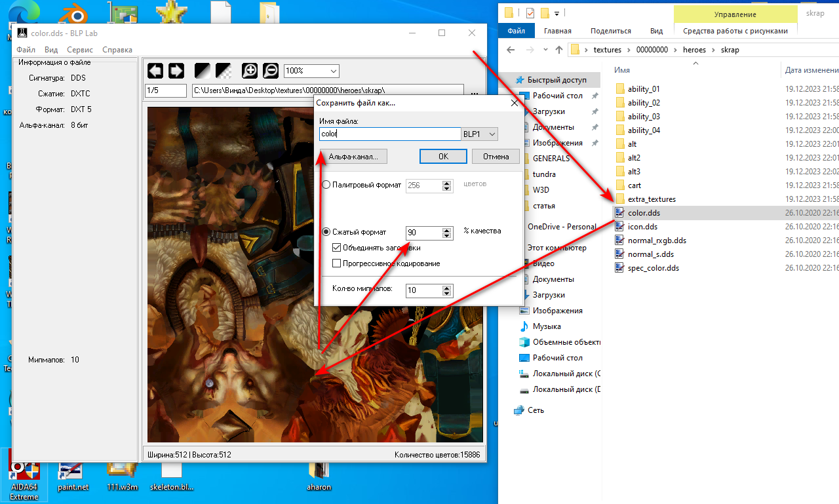Select the normal_rxgb.dds file

coord(657,240)
